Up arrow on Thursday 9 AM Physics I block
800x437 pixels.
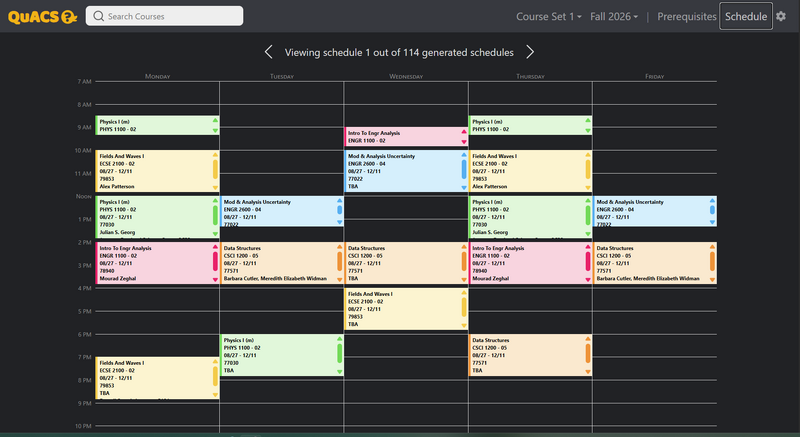pos(588,120)
